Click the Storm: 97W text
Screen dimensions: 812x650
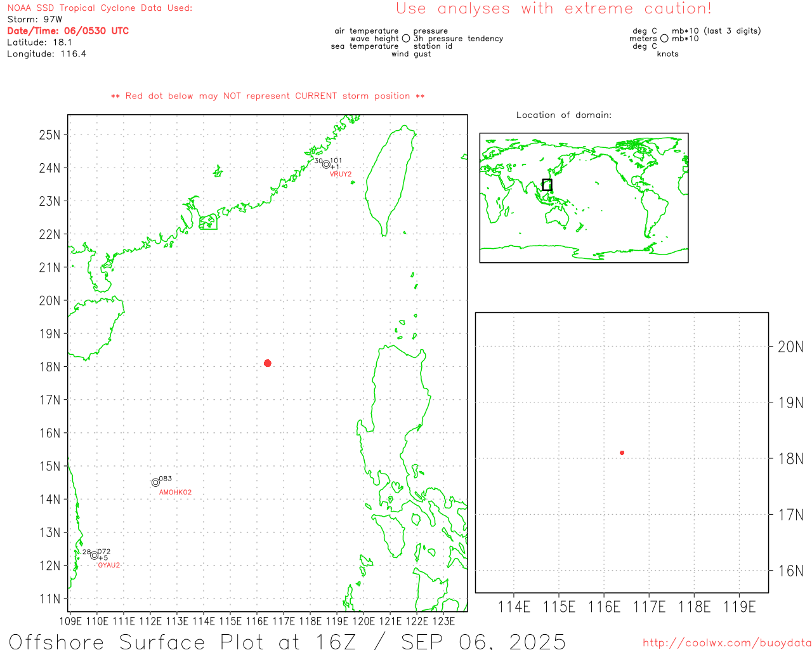35,20
